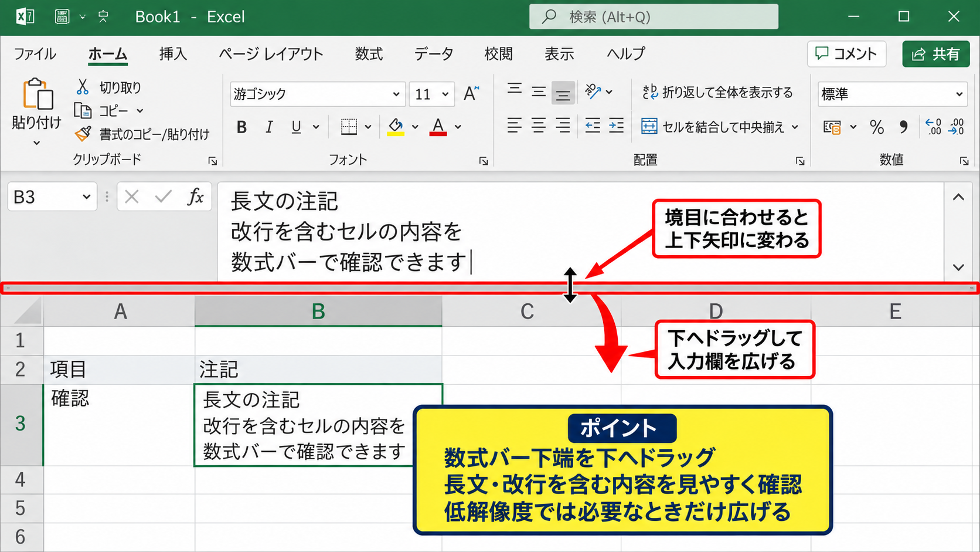Open the ファイル tab

coord(35,54)
